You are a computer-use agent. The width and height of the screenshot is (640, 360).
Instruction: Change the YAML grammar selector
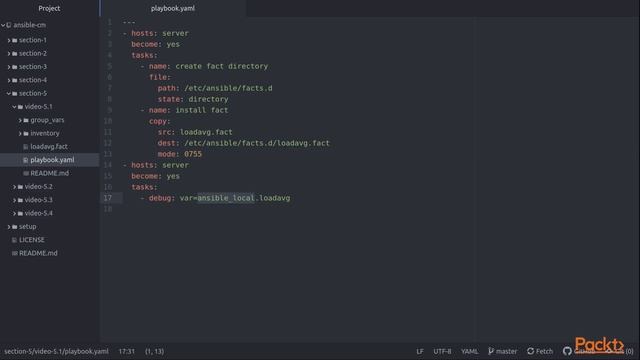tap(469, 351)
